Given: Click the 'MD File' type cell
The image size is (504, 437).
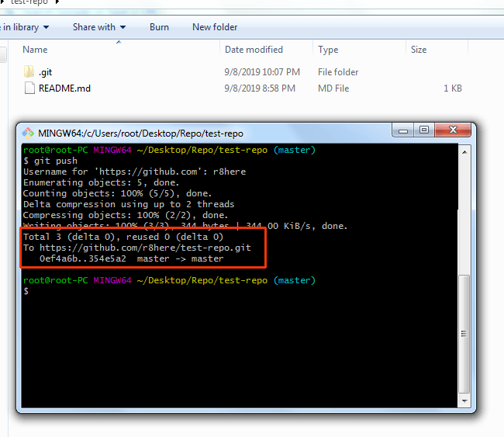Looking at the screenshot, I should click(333, 88).
